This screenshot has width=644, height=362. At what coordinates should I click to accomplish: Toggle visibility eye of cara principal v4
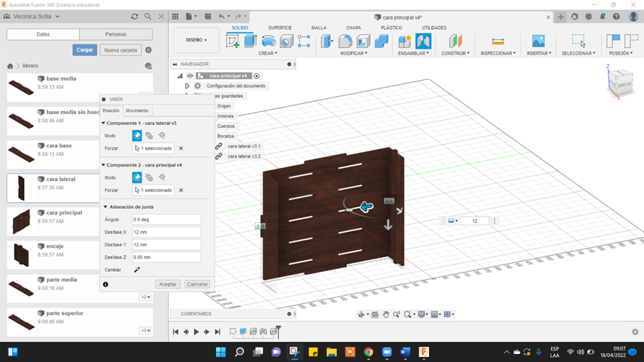[x=190, y=76]
